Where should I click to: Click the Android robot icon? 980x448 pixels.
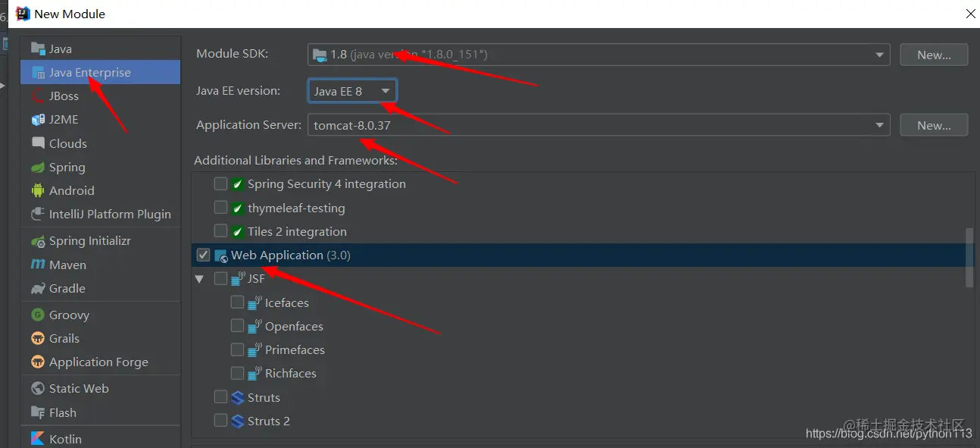click(x=38, y=190)
